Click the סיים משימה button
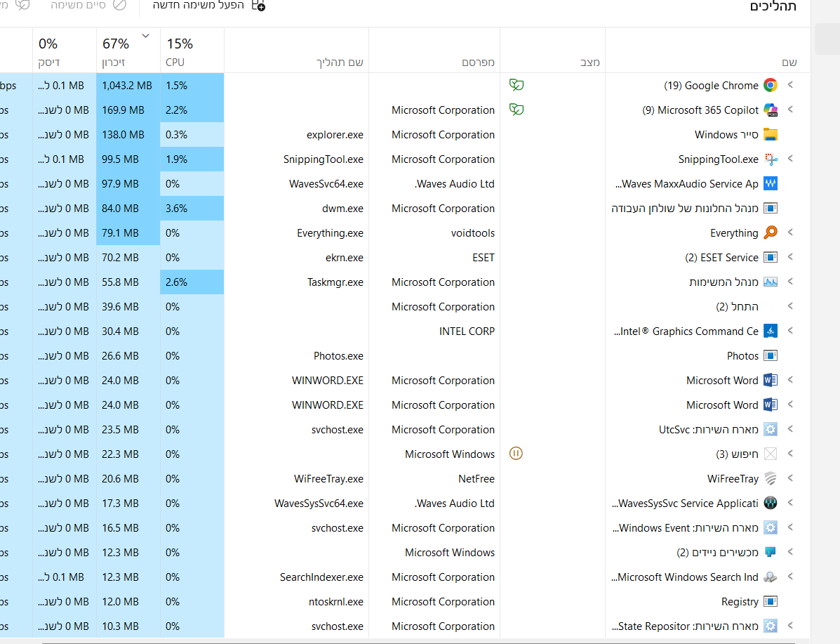 [x=88, y=6]
